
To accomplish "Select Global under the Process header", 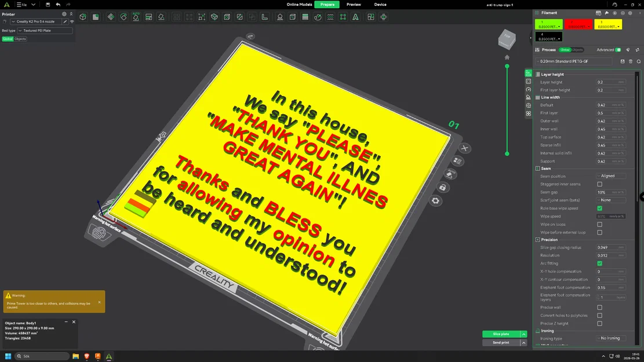I will pos(565,50).
